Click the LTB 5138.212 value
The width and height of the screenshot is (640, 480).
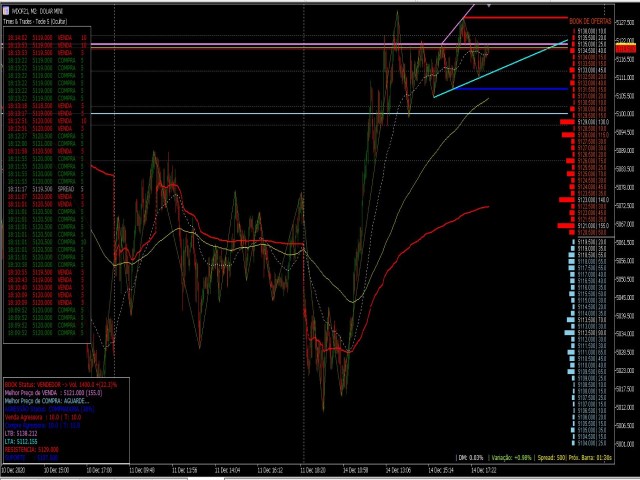tap(21, 433)
